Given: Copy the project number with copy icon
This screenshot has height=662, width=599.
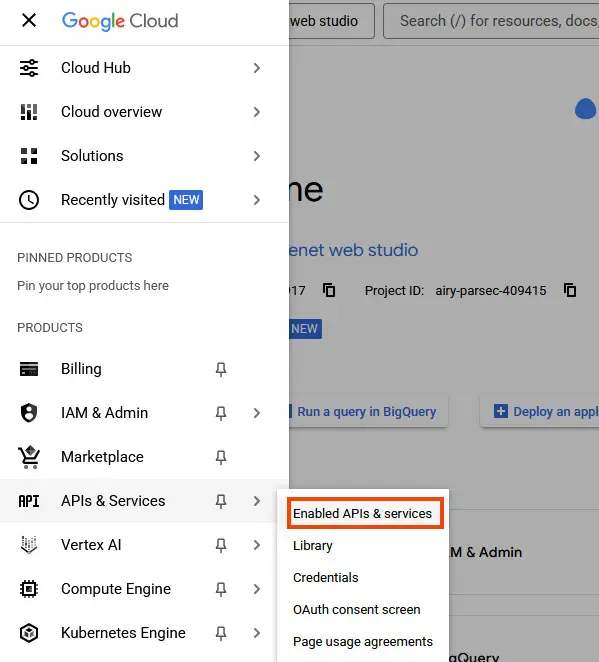Looking at the screenshot, I should tap(329, 290).
